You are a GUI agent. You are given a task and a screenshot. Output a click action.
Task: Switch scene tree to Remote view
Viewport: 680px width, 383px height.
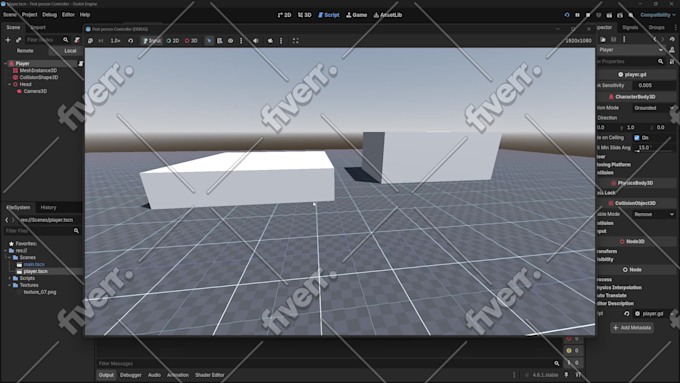[x=25, y=51]
